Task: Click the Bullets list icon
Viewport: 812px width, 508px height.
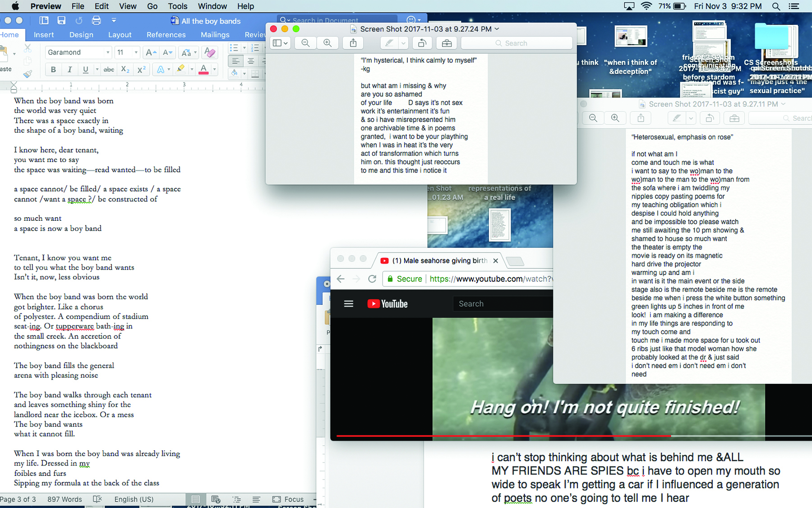Action: click(234, 48)
